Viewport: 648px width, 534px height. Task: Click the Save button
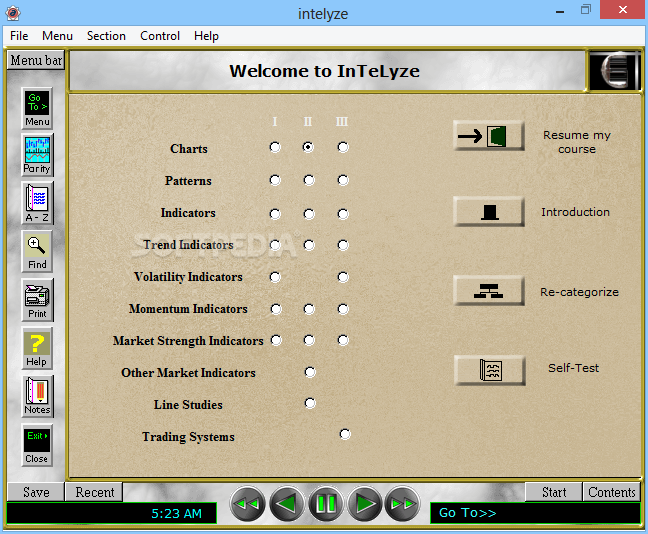point(36,492)
